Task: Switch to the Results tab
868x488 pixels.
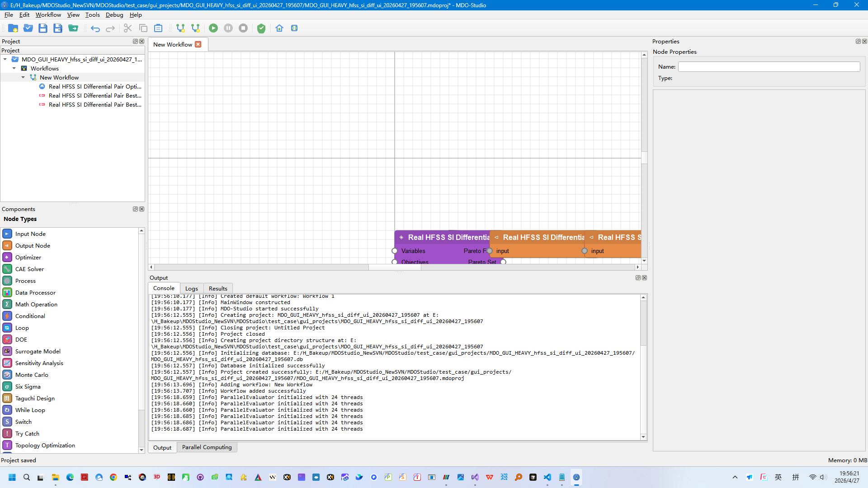Action: [x=218, y=288]
